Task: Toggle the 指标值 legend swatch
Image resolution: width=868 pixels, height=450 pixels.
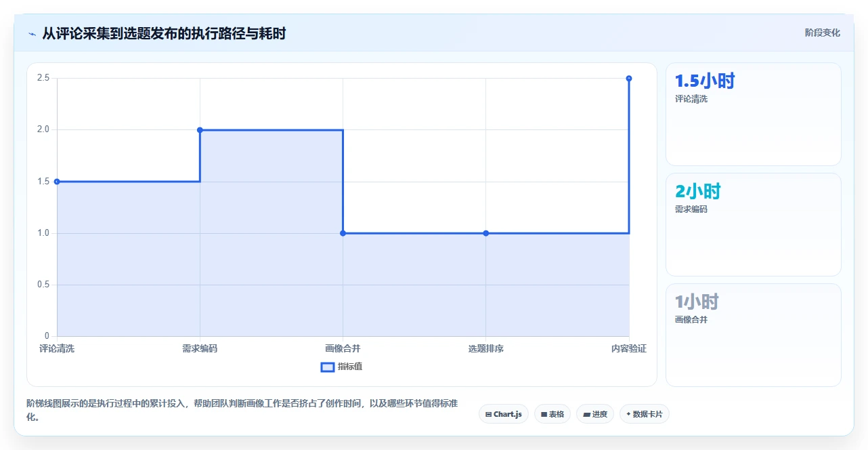Action: tap(327, 367)
